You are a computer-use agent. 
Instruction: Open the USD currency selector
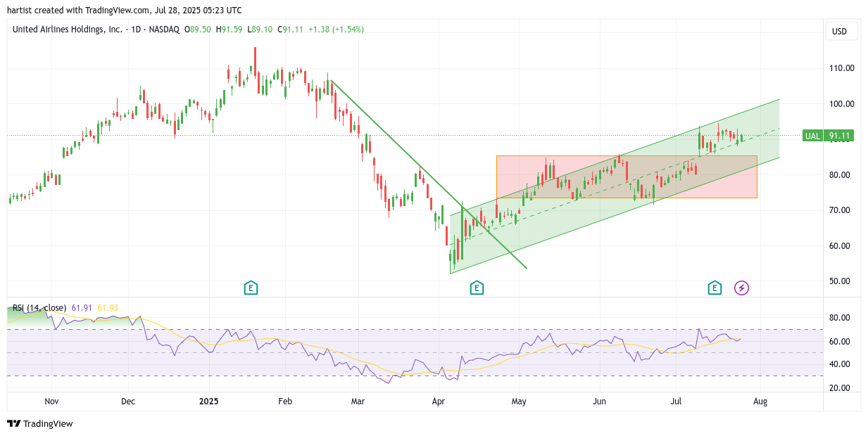840,31
